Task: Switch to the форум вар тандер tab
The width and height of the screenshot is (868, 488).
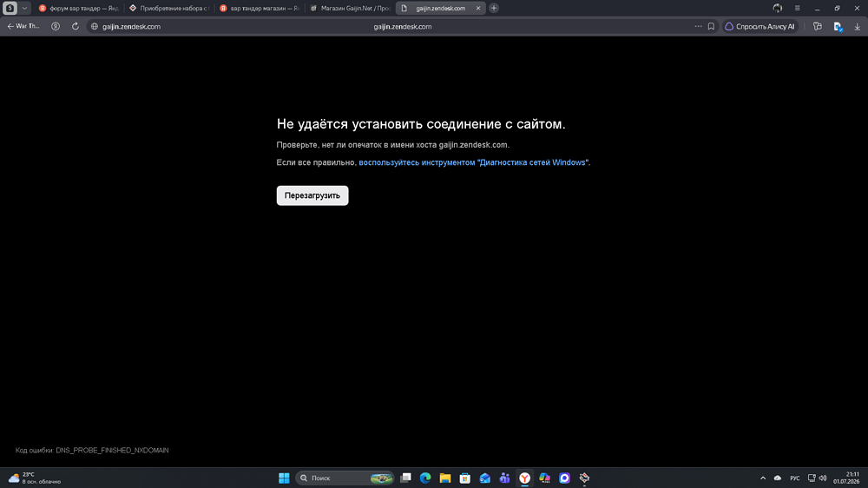Action: click(x=79, y=8)
